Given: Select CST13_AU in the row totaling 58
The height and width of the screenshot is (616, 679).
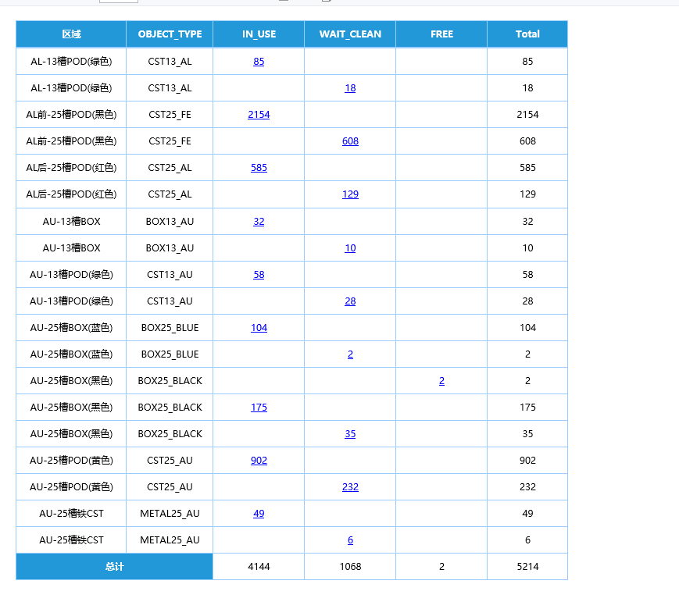Looking at the screenshot, I should pyautogui.click(x=170, y=275).
